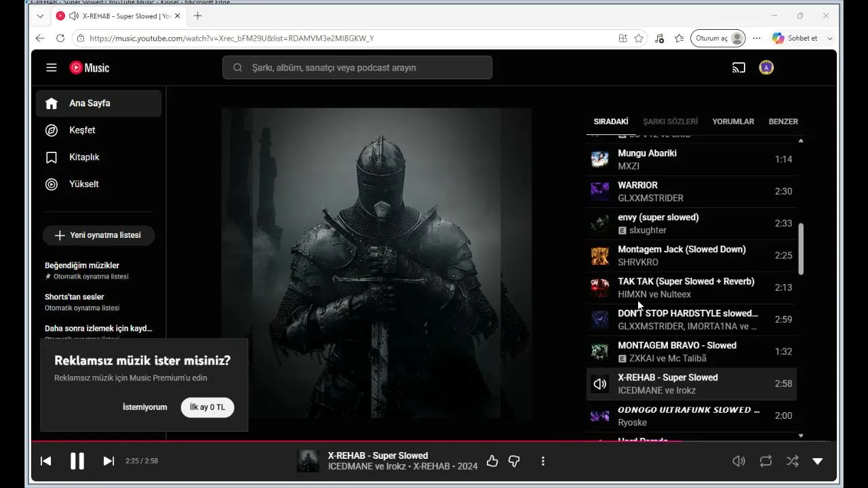
Task: Dislike the current song
Action: point(514,461)
